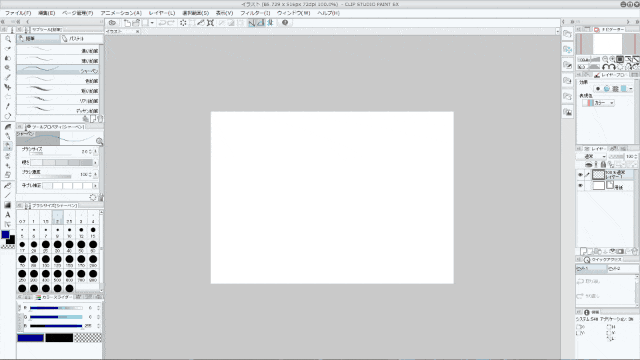This screenshot has height=360, width=640.
Task: Toggle Snap to special ruler
Action: click(261, 23)
